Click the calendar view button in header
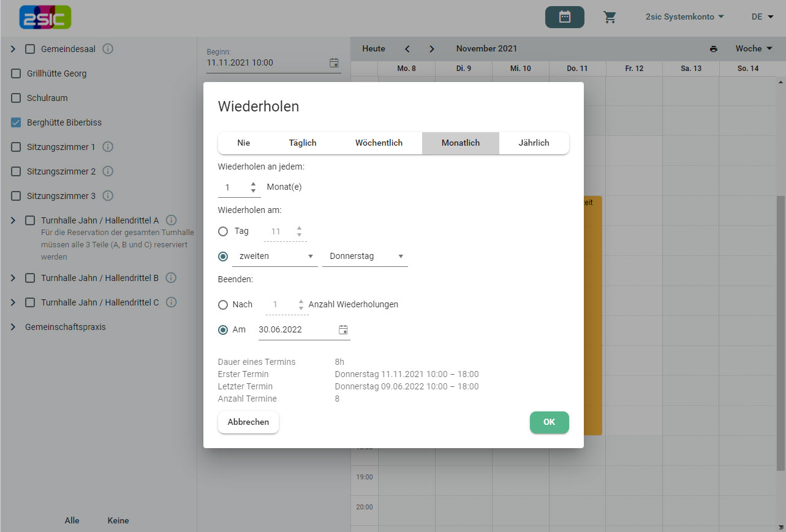786x532 pixels. (564, 17)
